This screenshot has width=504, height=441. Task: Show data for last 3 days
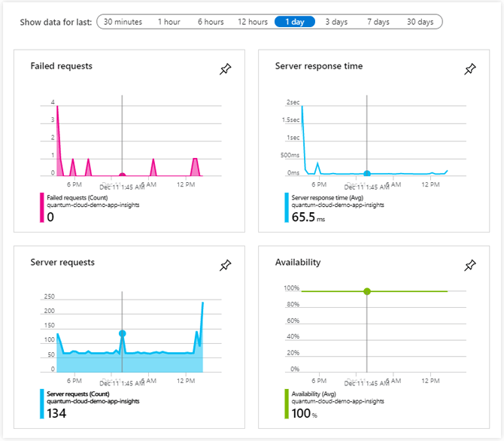coord(336,22)
